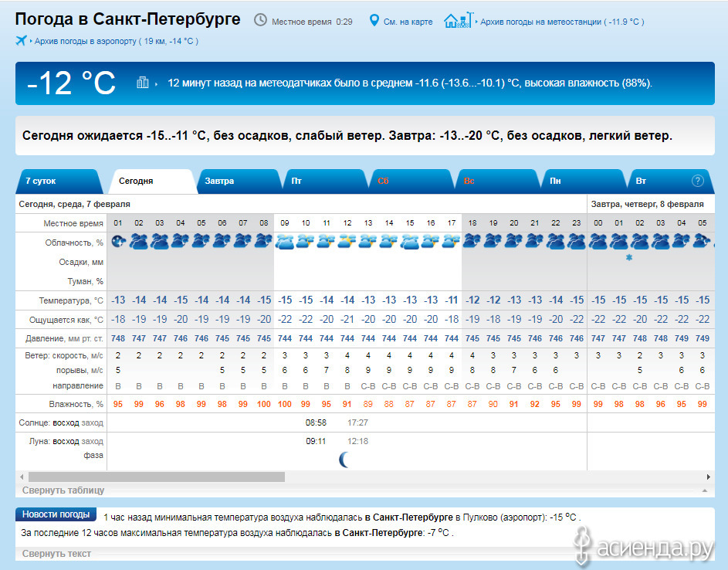Viewport: 728px width, 570px height.
Task: Click the airplane icon for airport archive
Action: coord(21,40)
